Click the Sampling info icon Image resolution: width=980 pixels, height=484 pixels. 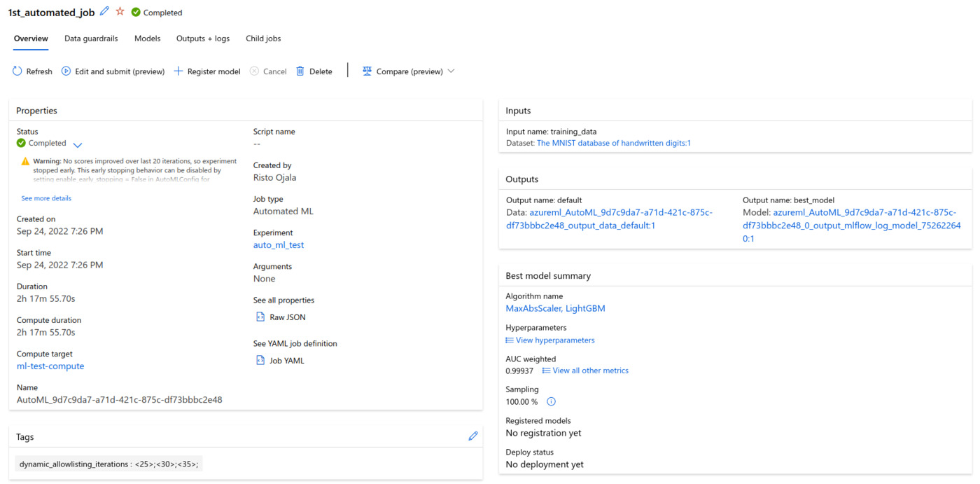point(551,402)
